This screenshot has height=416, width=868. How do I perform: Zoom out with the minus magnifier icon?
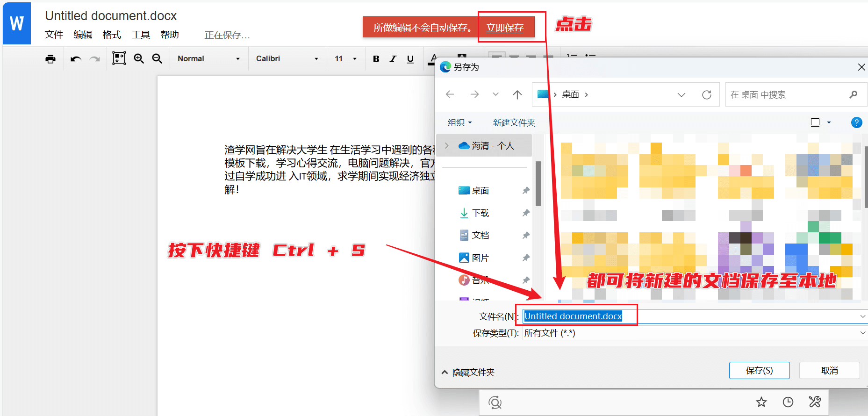(157, 58)
